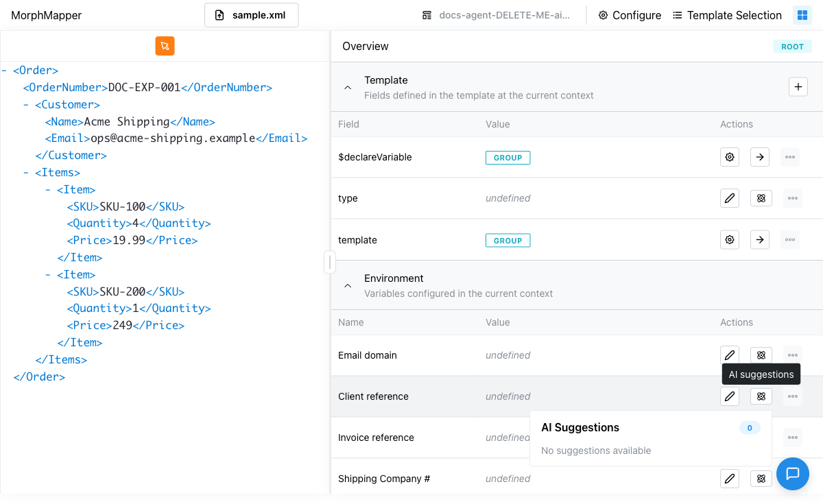This screenshot has width=823, height=504.
Task: Edit the type field with pencil icon
Action: [x=730, y=198]
